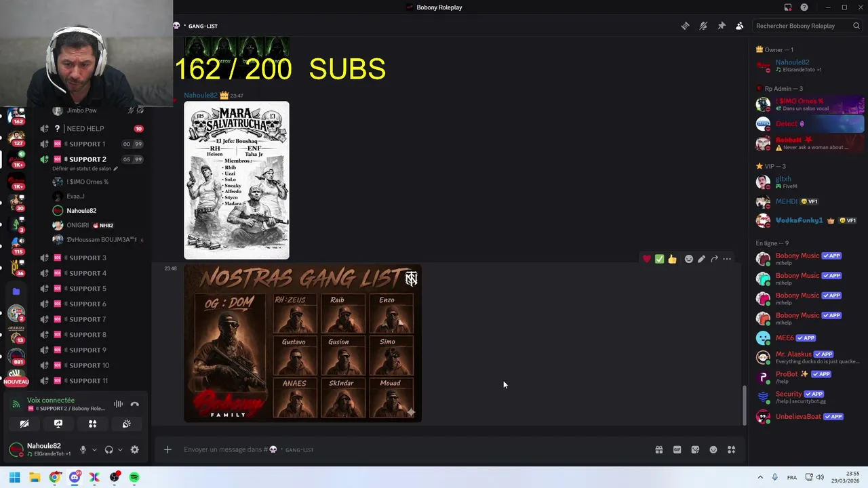Viewport: 868px width, 488px height.
Task: Open the emoji picker in message bar
Action: [x=713, y=449]
